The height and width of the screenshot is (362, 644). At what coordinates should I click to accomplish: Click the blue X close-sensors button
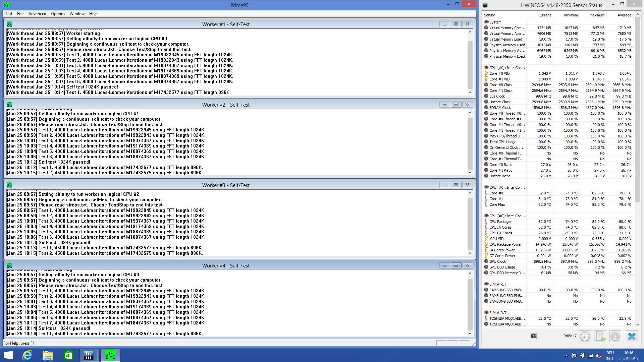click(x=632, y=336)
